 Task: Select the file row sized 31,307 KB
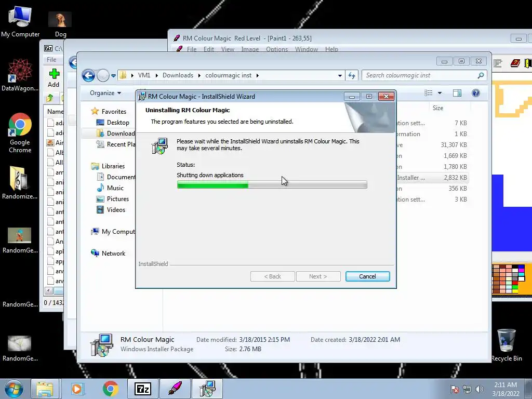tap(432, 145)
